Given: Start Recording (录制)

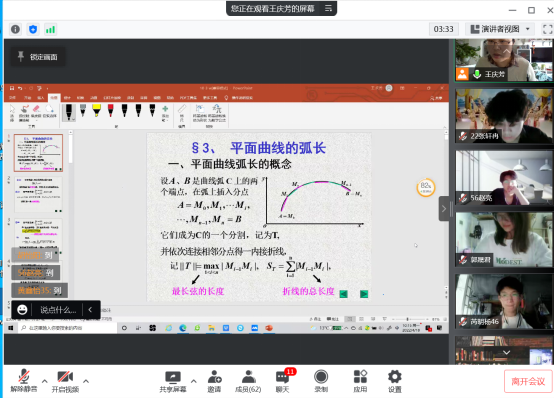Looking at the screenshot, I should [321, 381].
